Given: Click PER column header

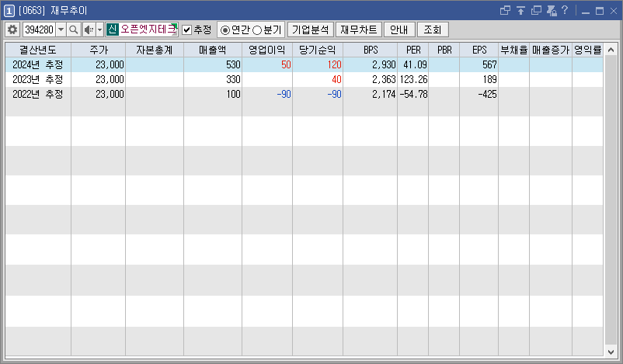Looking at the screenshot, I should pyautogui.click(x=413, y=50).
